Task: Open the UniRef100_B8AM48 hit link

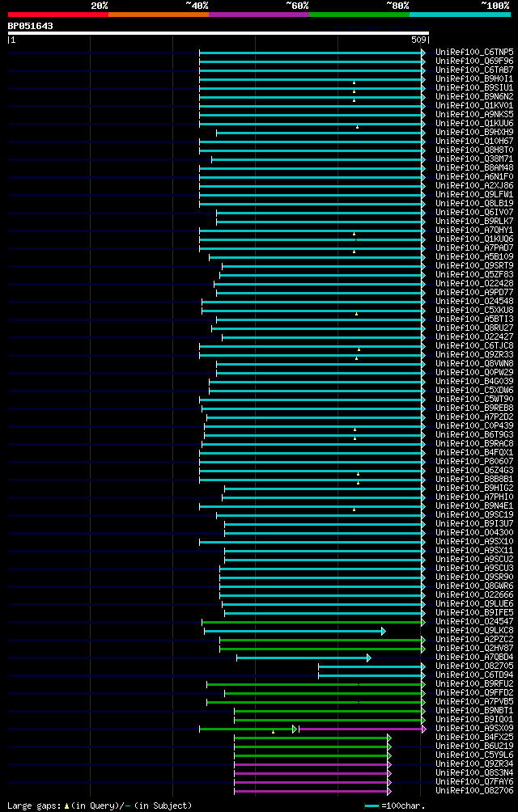Action: coord(474,167)
